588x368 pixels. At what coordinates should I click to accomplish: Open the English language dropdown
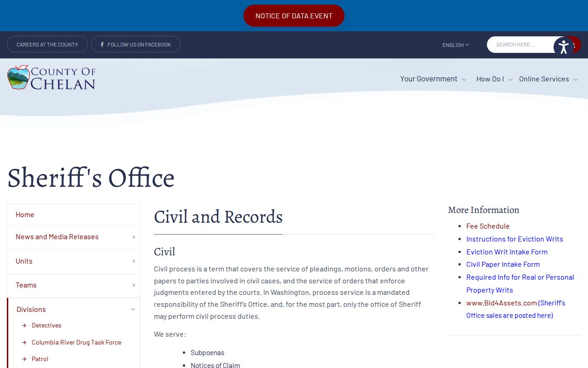pos(456,45)
